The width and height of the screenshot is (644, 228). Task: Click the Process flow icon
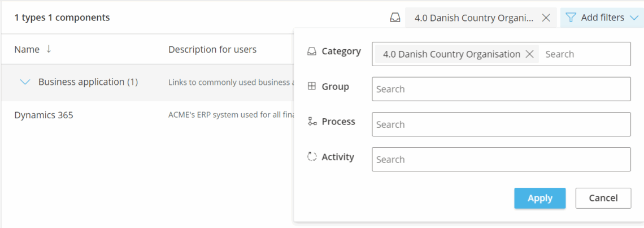pos(312,122)
